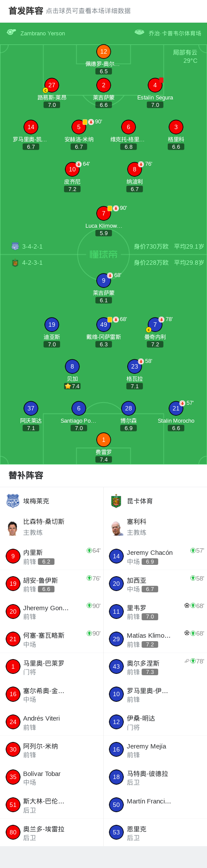Image resolution: width=207 pixels, height=868 pixels.
Task: Select orange goalkeeper 1 费雷罗
Action: coord(104,440)
